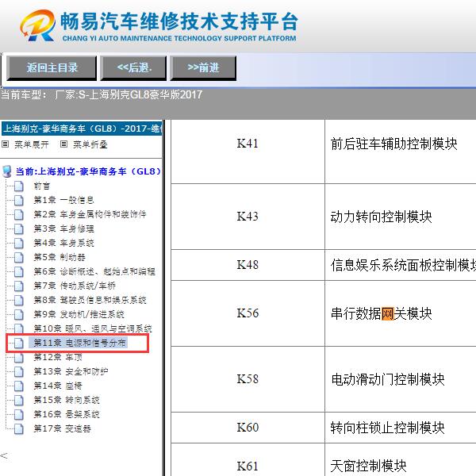Click table cell K56
476x476 pixels.
click(x=248, y=313)
